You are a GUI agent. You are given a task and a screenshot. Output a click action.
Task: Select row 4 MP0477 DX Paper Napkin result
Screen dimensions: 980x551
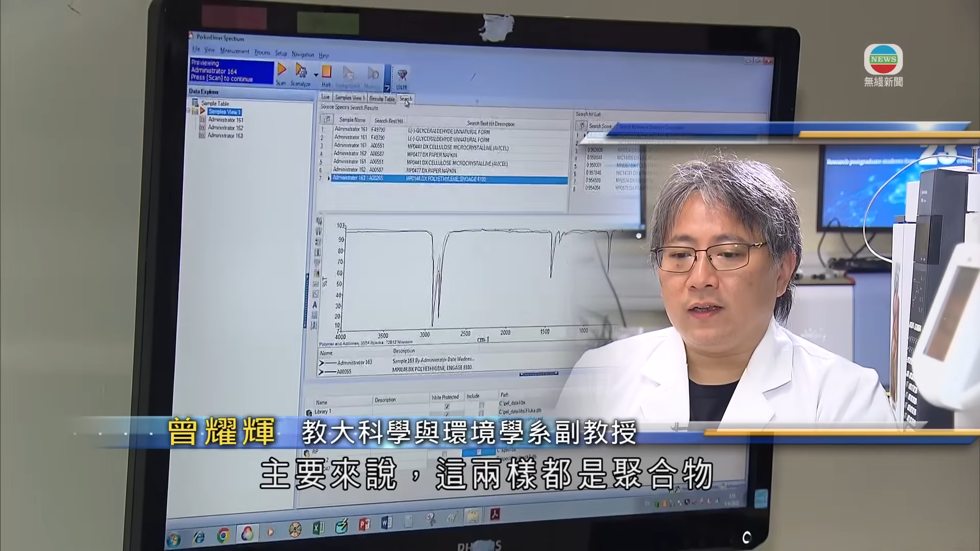click(431, 155)
